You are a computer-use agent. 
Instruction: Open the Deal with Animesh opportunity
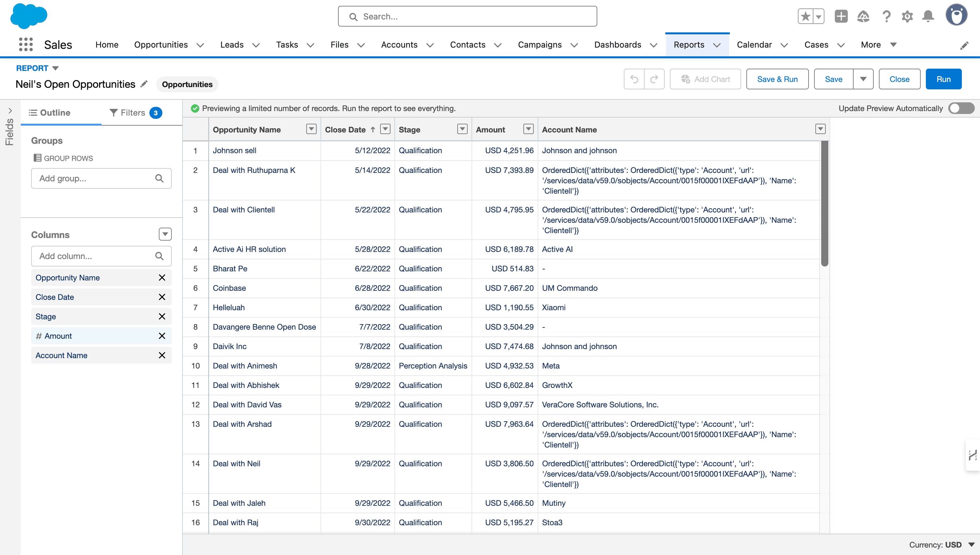pos(245,366)
